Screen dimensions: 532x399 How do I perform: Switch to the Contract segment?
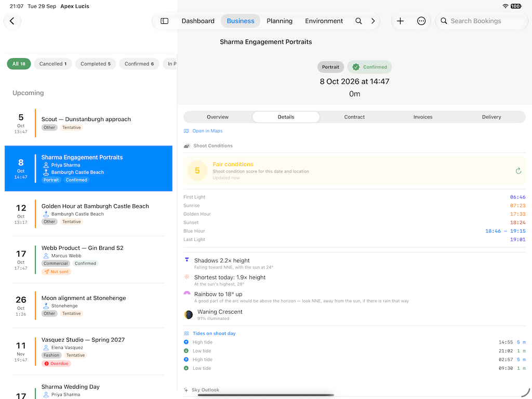coord(354,117)
